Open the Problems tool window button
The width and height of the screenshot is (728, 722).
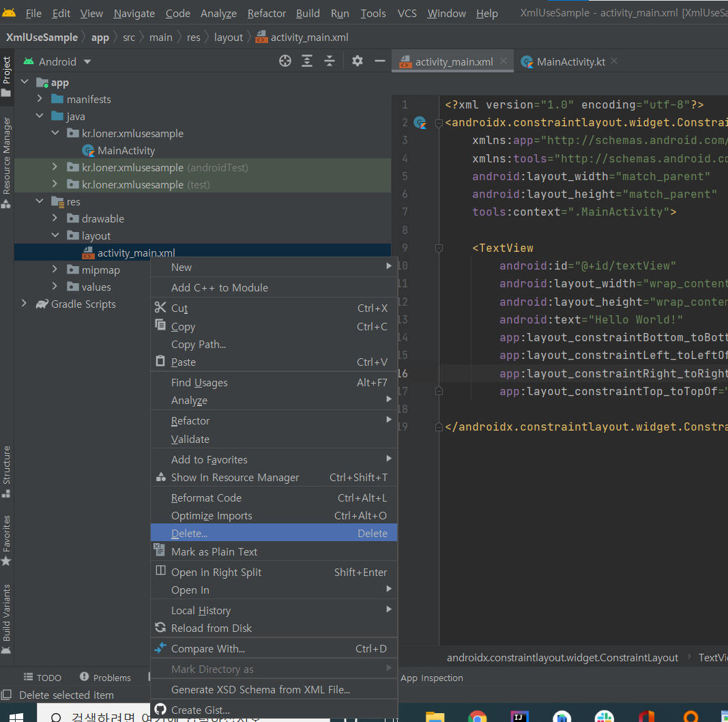tap(105, 678)
